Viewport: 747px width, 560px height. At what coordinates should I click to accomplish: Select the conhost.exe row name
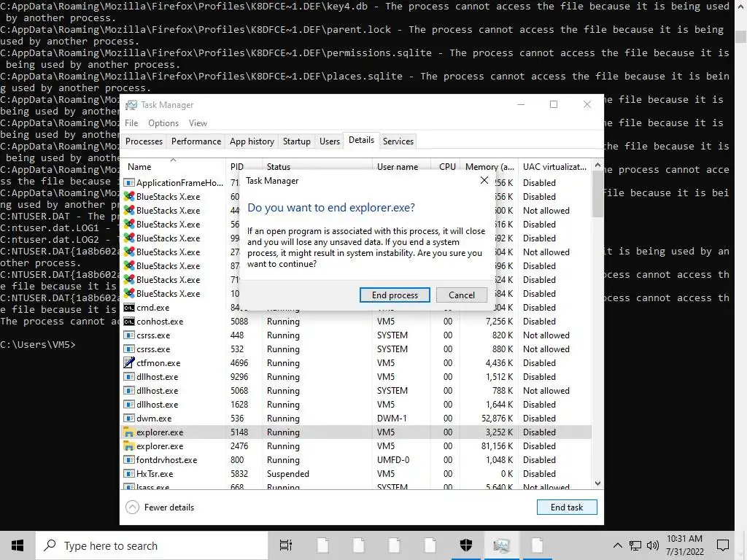pos(160,322)
